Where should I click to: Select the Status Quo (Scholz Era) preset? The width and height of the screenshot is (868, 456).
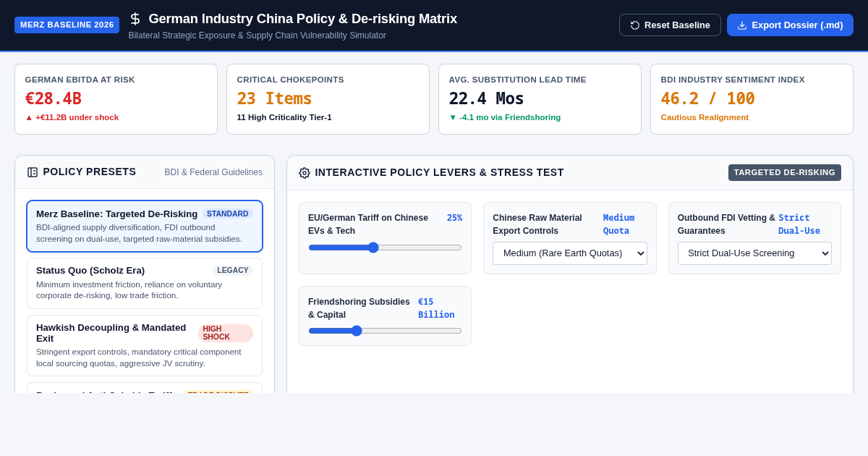(145, 283)
